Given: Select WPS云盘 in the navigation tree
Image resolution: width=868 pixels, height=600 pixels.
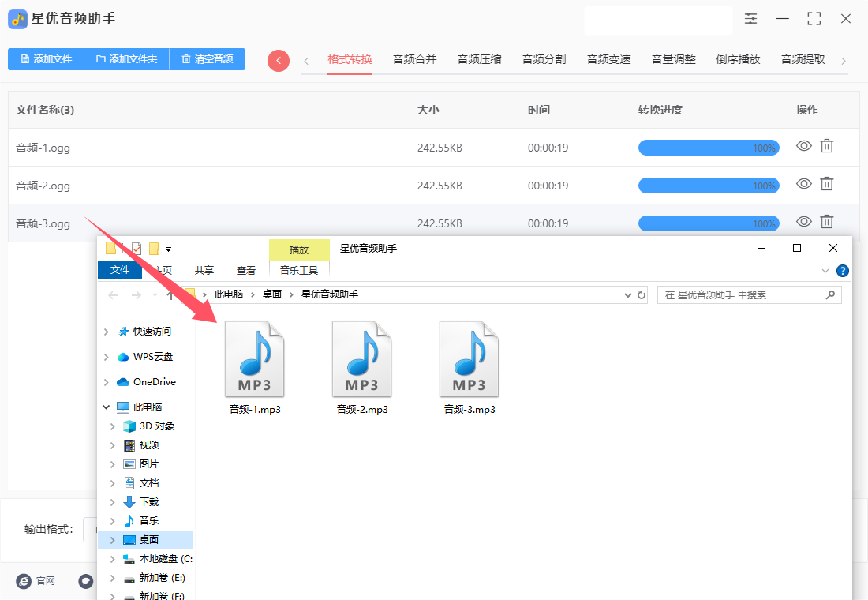Looking at the screenshot, I should [x=153, y=356].
